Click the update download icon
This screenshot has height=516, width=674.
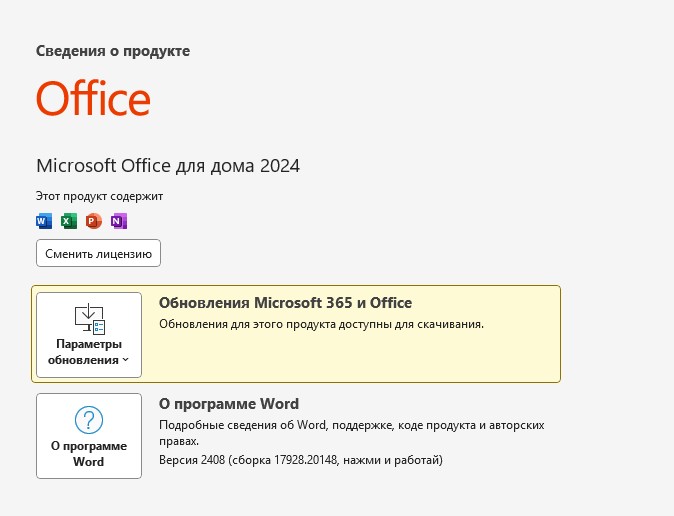(x=89, y=319)
